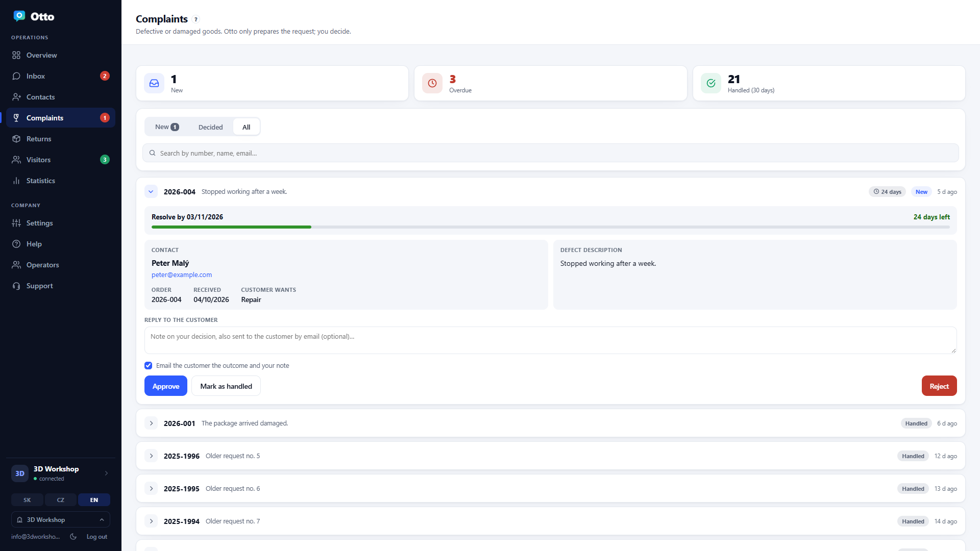Click the Support headset icon
The height and width of the screenshot is (551, 980).
click(x=16, y=286)
